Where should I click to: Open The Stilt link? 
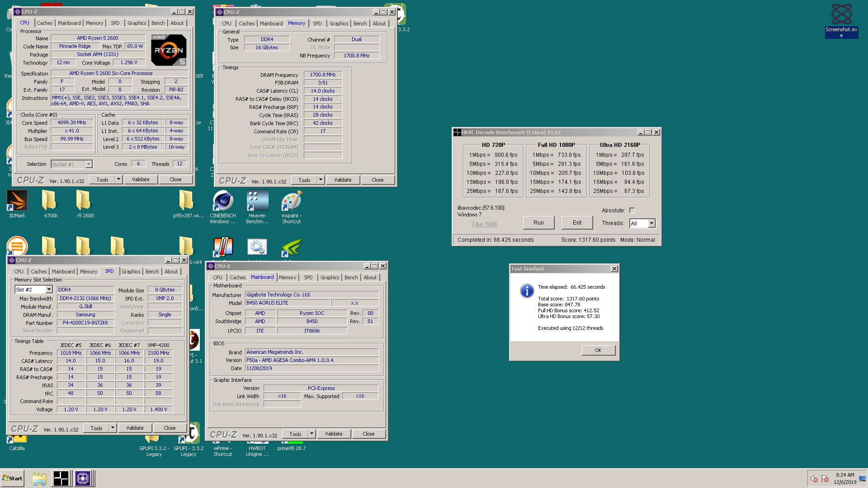coord(484,224)
